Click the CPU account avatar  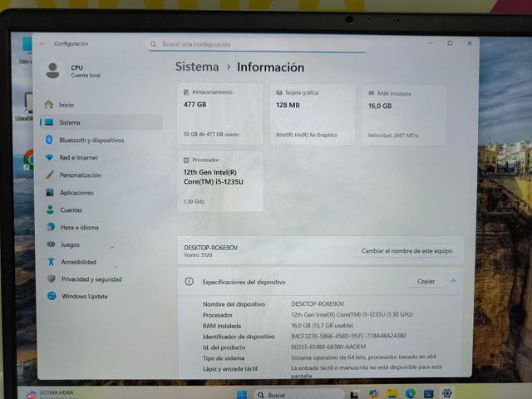(x=52, y=71)
